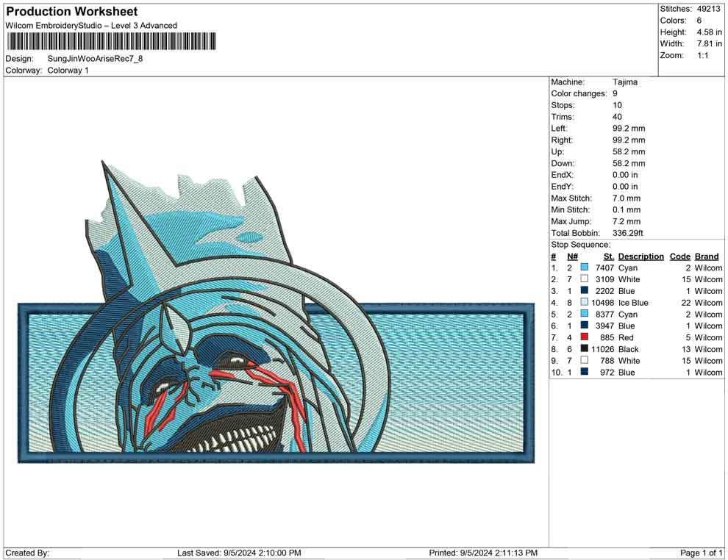
Task: Click the 'Black' description in row 8
Action: (629, 349)
